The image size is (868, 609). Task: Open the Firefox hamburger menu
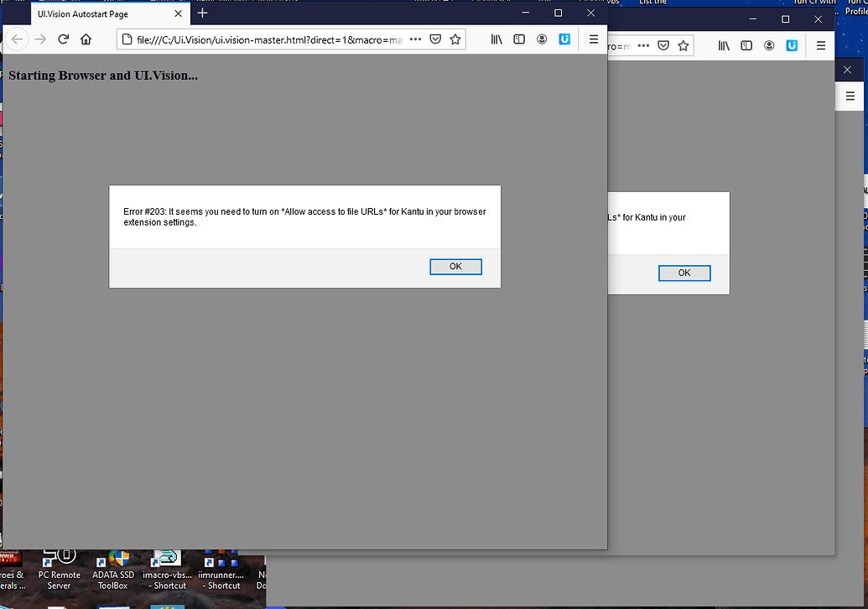click(x=593, y=39)
